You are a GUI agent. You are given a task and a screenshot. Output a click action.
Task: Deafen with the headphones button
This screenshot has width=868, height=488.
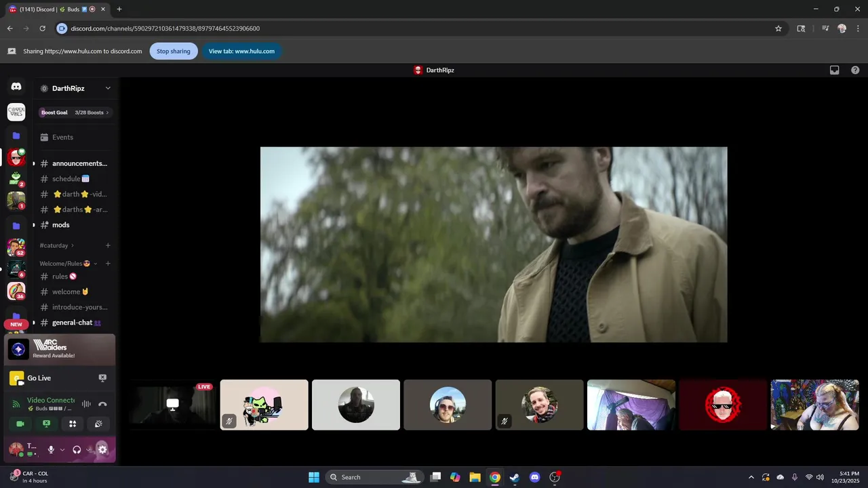coord(77,449)
